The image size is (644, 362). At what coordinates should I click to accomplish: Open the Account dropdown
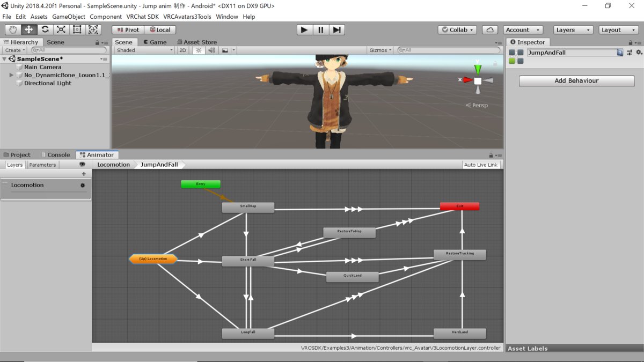click(523, 30)
